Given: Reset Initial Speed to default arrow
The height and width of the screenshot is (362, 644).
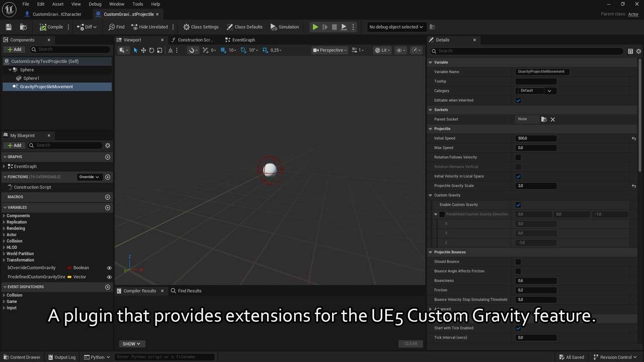Looking at the screenshot, I should [x=634, y=138].
